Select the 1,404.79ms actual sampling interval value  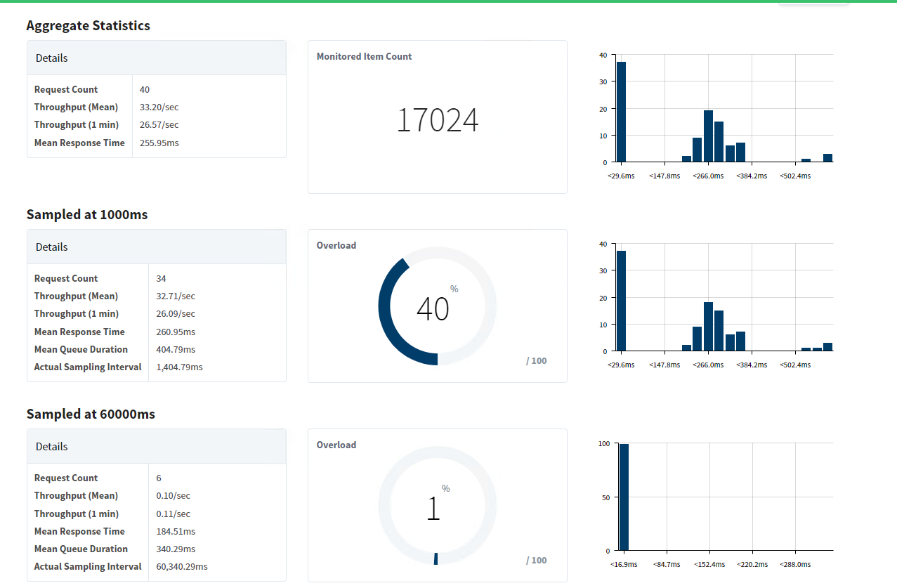[x=179, y=367]
